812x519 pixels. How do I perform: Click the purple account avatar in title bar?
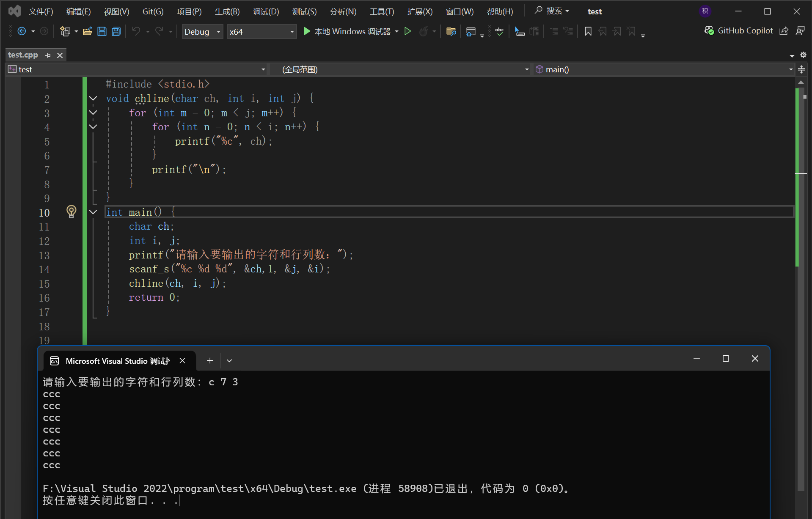(705, 11)
